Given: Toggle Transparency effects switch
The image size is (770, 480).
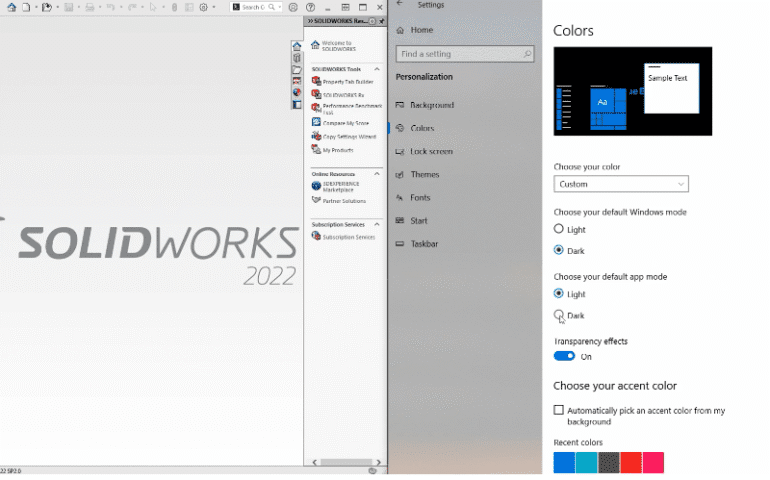Looking at the screenshot, I should 564,356.
